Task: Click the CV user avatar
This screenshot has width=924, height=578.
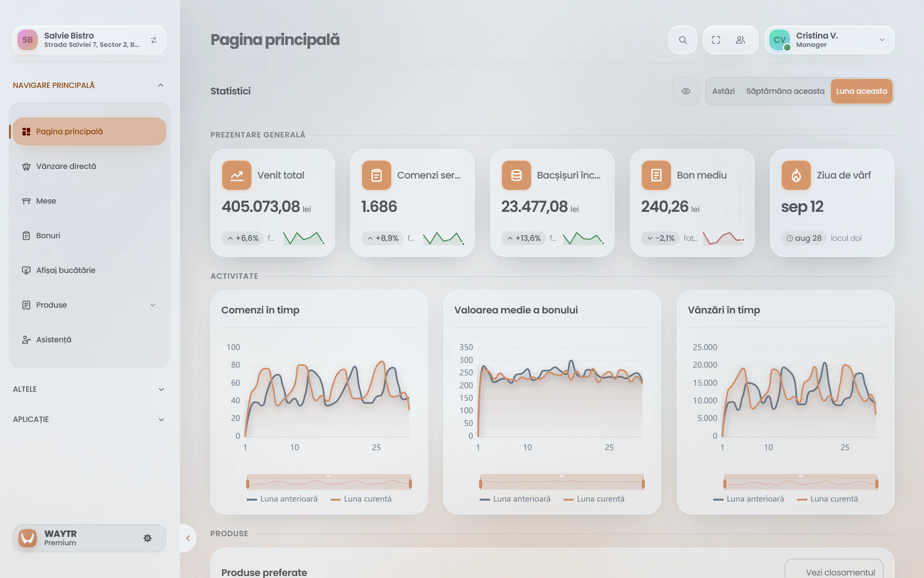Action: [x=779, y=40]
